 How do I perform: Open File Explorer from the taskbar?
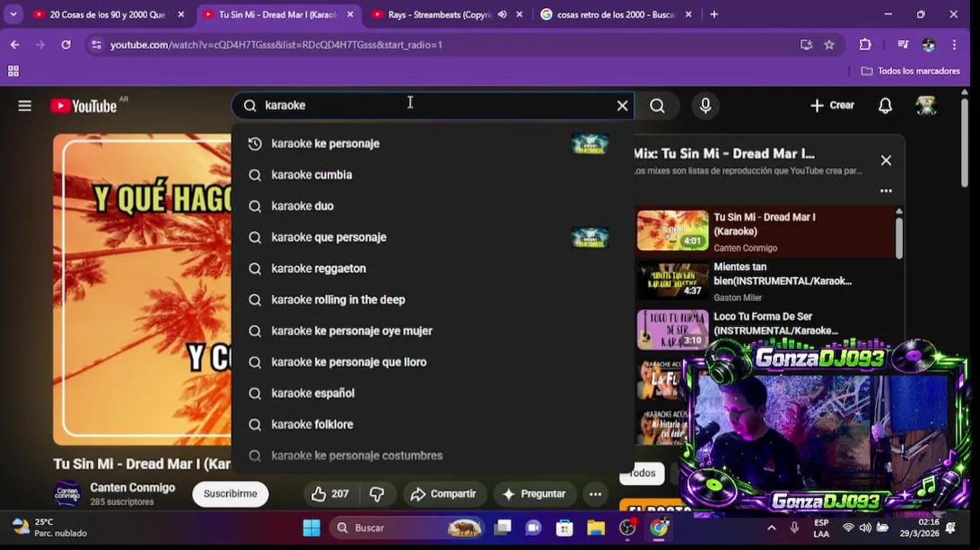pos(596,528)
